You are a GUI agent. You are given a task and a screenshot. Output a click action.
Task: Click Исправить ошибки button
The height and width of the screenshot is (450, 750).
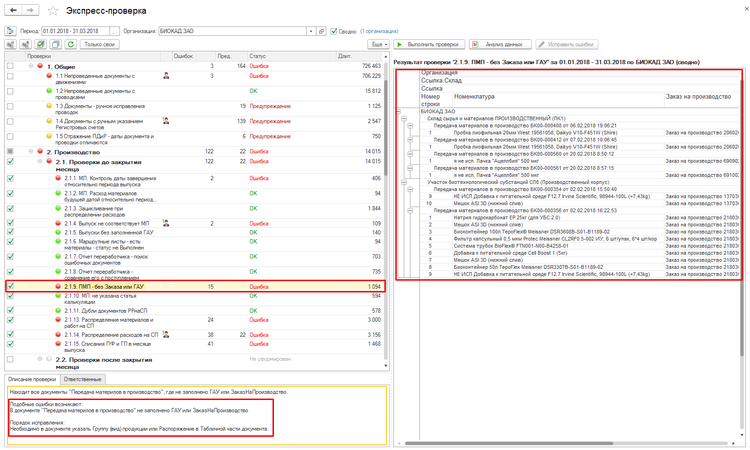pyautogui.click(x=567, y=44)
